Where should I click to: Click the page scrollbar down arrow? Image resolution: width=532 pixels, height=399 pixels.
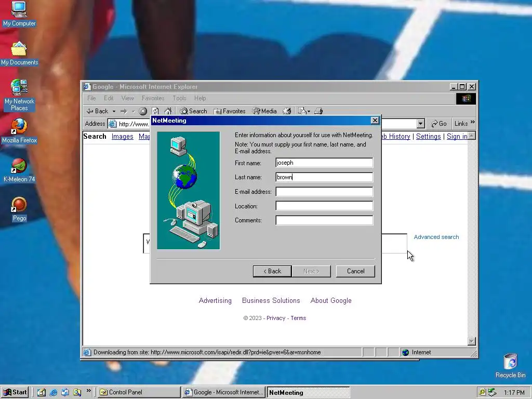click(472, 341)
